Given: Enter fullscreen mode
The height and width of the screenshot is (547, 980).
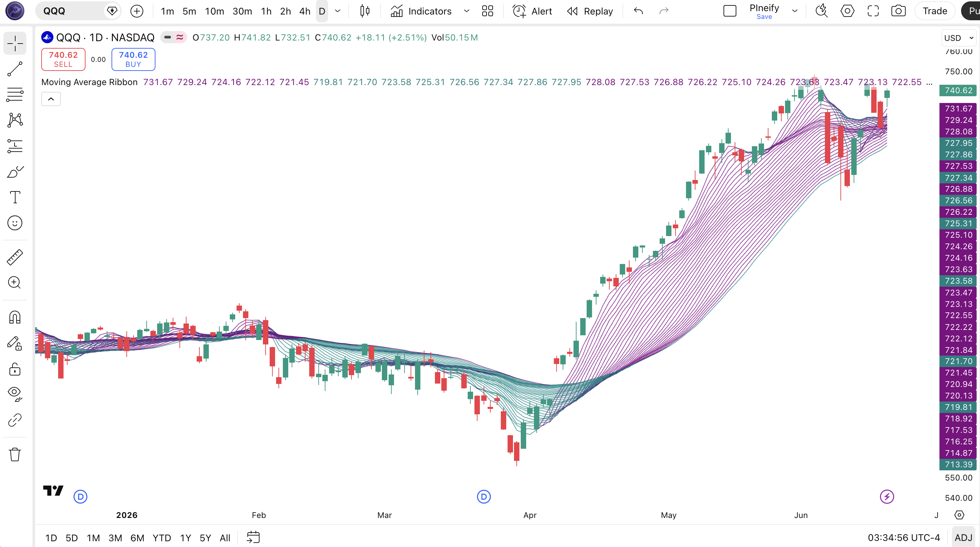Looking at the screenshot, I should (x=873, y=11).
